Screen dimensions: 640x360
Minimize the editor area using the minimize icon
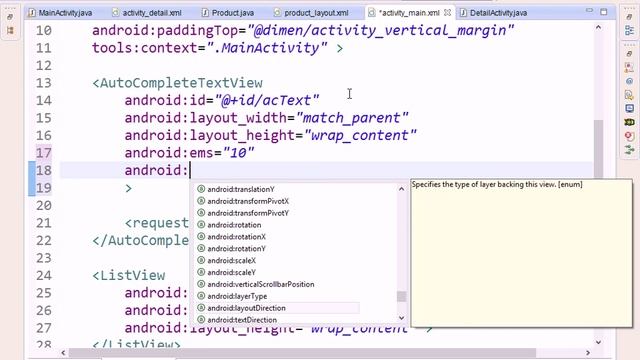pyautogui.click(x=589, y=11)
